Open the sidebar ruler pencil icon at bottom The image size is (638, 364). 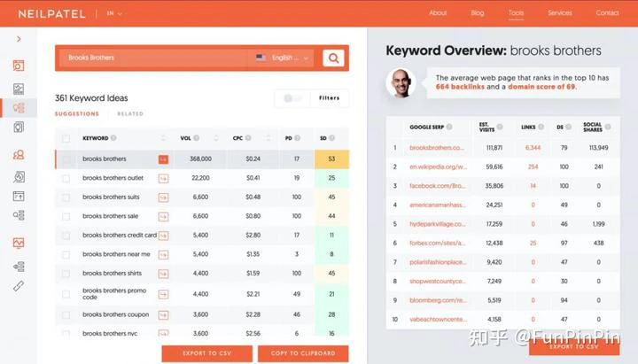(x=19, y=286)
